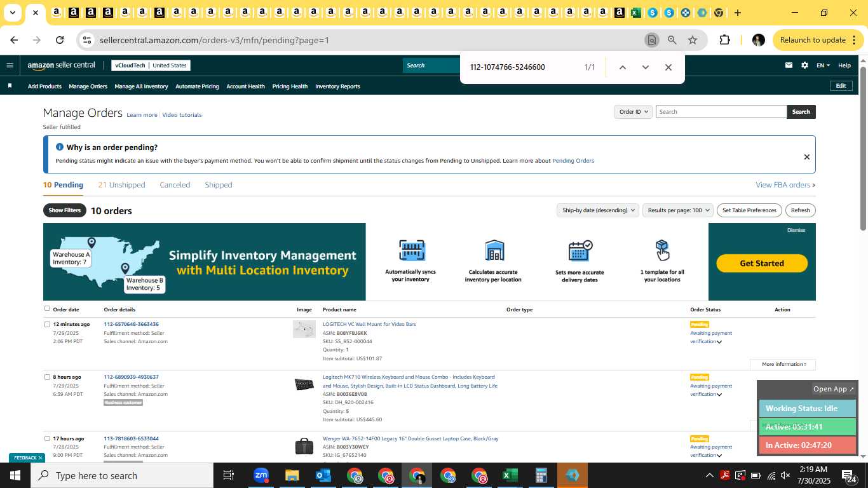This screenshot has height=488, width=868.
Task: Switch to the Shipped tab
Action: [x=219, y=185]
